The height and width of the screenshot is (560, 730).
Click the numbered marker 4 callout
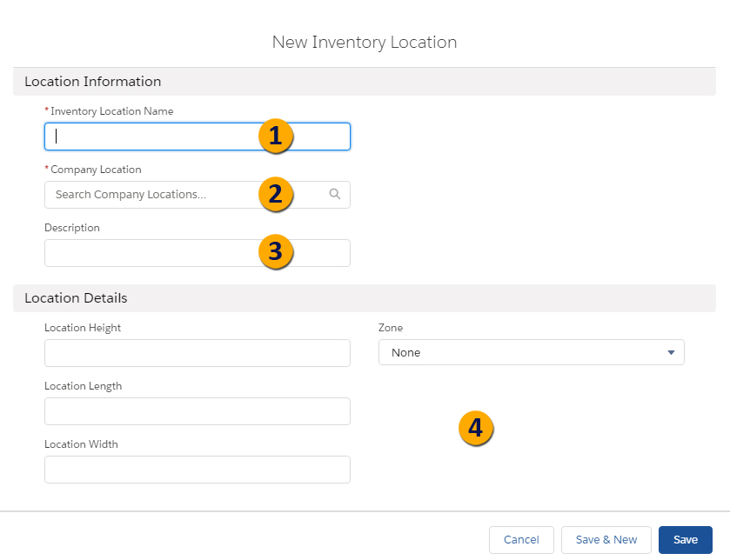point(476,428)
